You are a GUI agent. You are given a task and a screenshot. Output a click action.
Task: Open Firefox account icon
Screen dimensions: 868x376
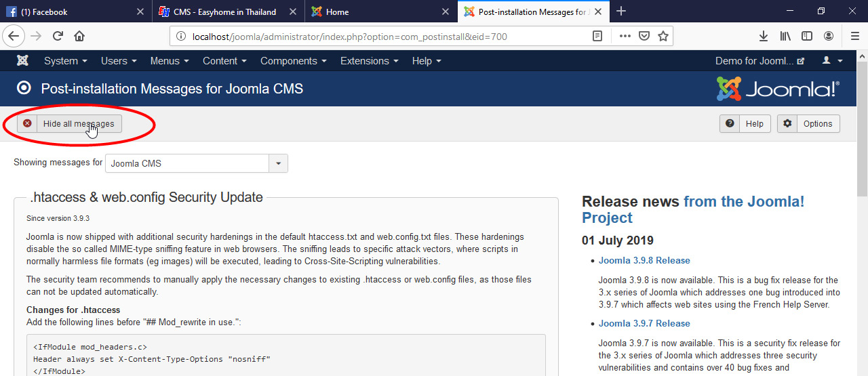tap(829, 36)
